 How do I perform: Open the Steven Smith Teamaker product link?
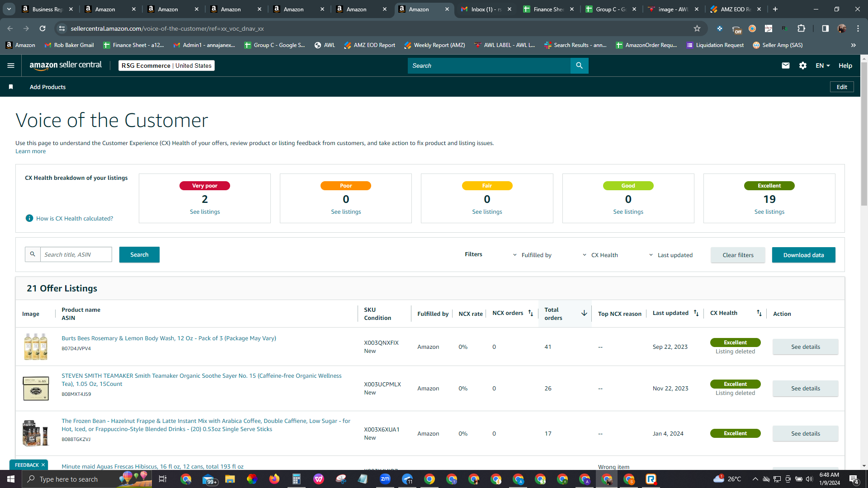(x=202, y=380)
